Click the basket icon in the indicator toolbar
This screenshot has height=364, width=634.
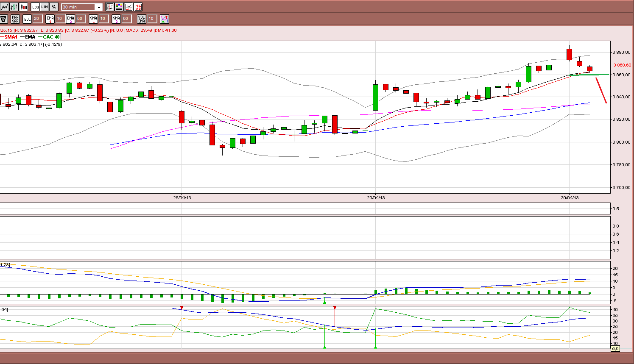coord(4,19)
